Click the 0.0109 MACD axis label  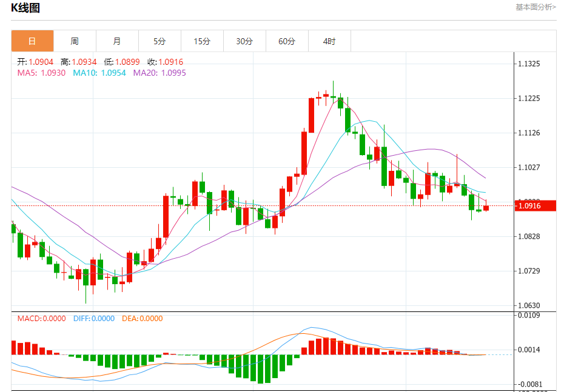coord(529,315)
